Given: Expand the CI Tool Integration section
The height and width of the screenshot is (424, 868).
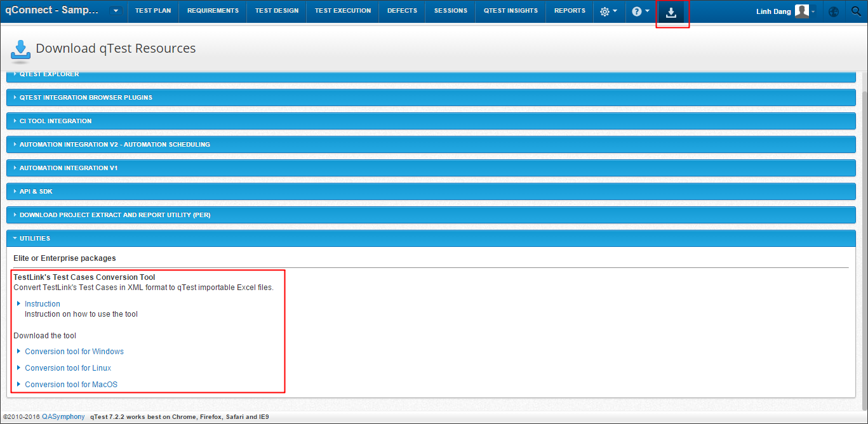Looking at the screenshot, I should tap(431, 121).
